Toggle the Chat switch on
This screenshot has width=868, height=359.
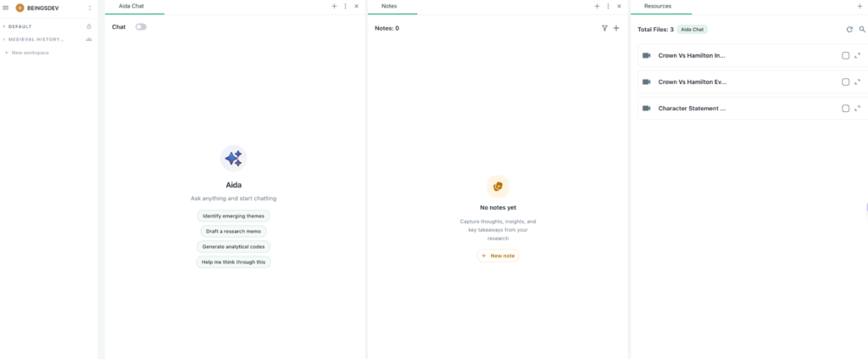pyautogui.click(x=141, y=27)
